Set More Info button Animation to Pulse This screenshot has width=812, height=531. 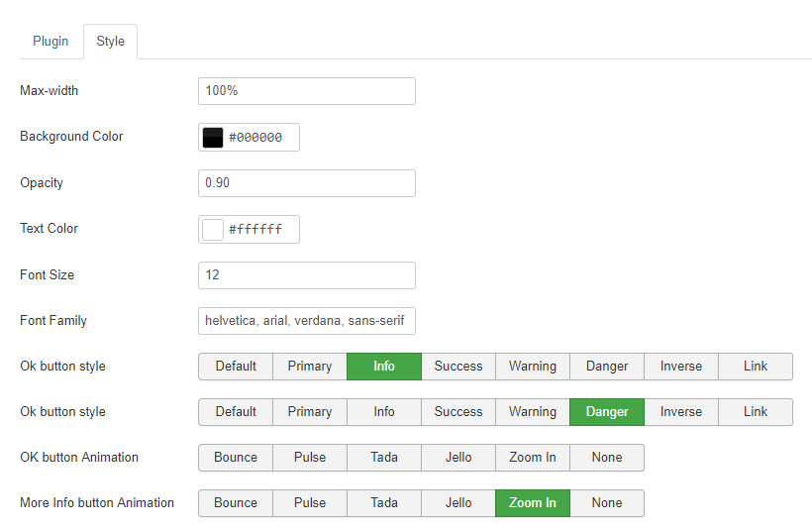(x=310, y=503)
